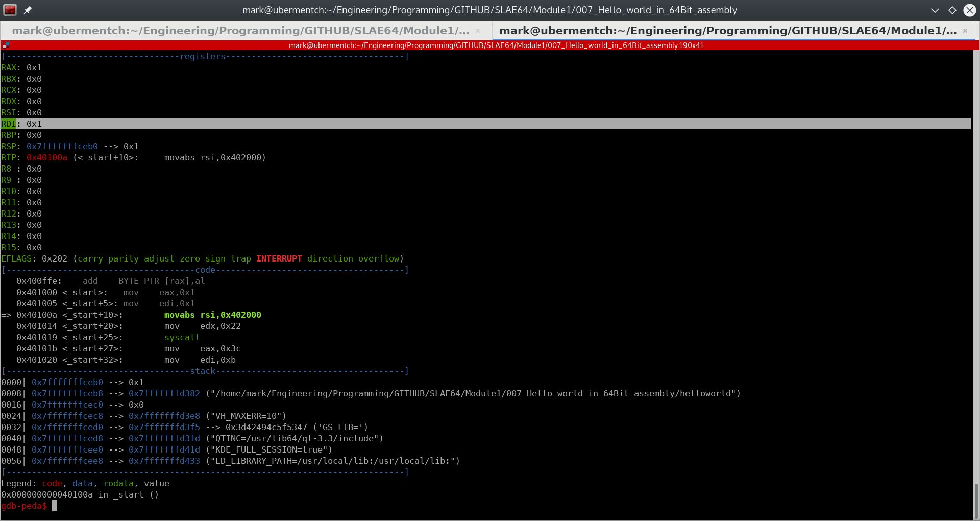Click the maximize diamond icon
Image resolution: width=980 pixels, height=521 pixels.
click(952, 10)
